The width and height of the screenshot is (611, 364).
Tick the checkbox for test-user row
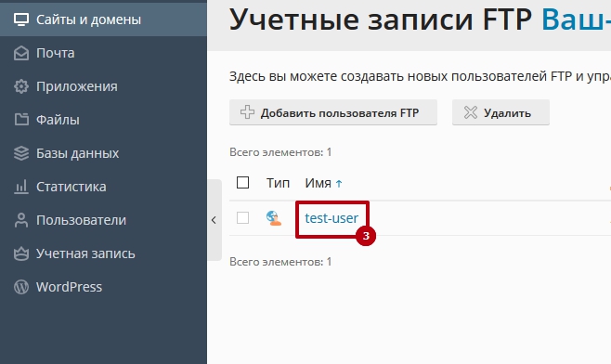pos(242,218)
